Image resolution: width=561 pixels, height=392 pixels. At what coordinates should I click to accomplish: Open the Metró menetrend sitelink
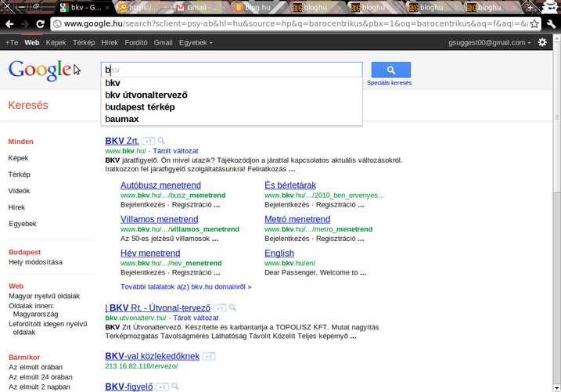(297, 219)
